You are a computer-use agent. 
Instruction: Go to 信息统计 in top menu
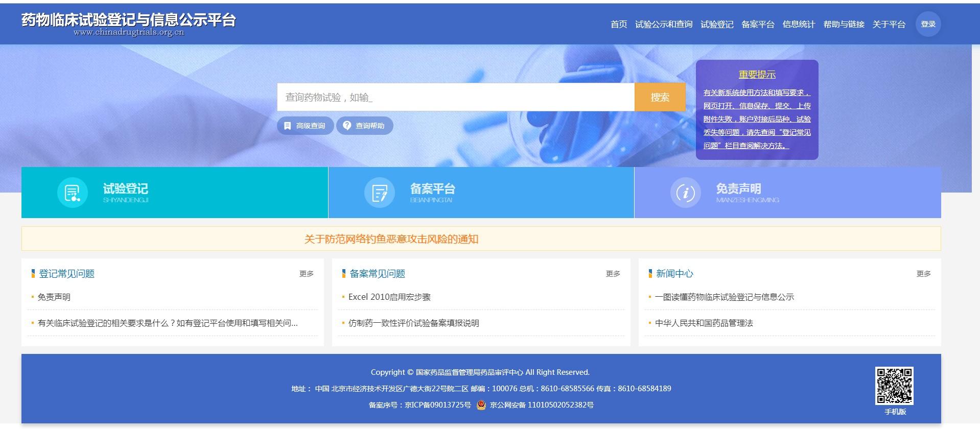tap(799, 24)
